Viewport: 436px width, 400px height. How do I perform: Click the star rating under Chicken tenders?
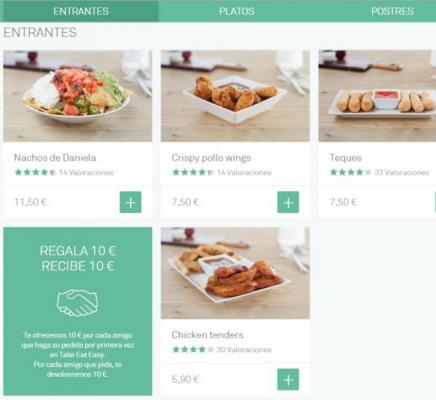[193, 349]
